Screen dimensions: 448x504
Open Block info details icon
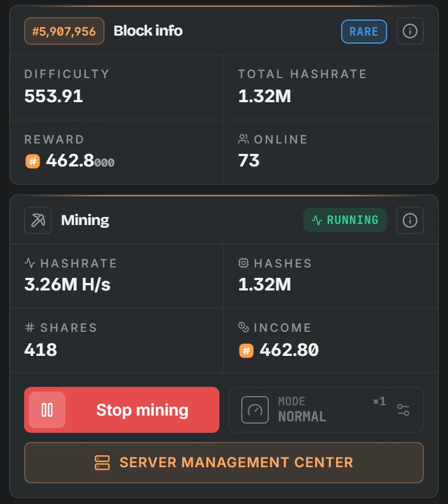pyautogui.click(x=410, y=31)
